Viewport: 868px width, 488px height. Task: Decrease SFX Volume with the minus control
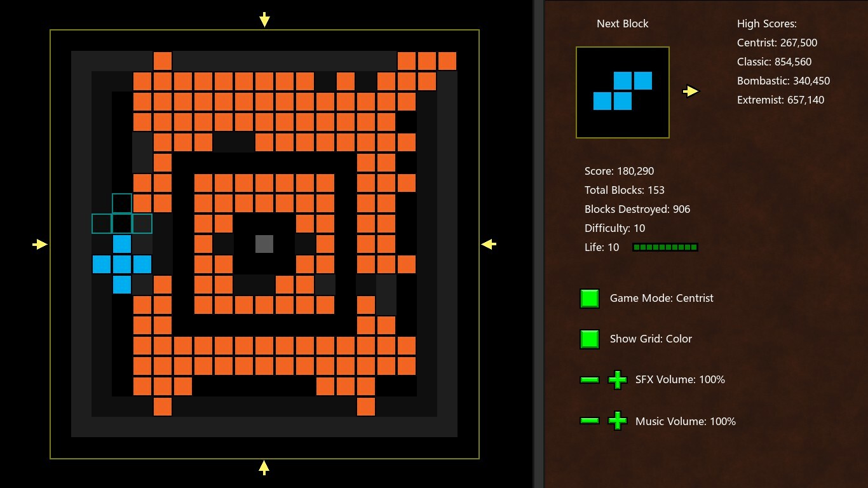[589, 379]
